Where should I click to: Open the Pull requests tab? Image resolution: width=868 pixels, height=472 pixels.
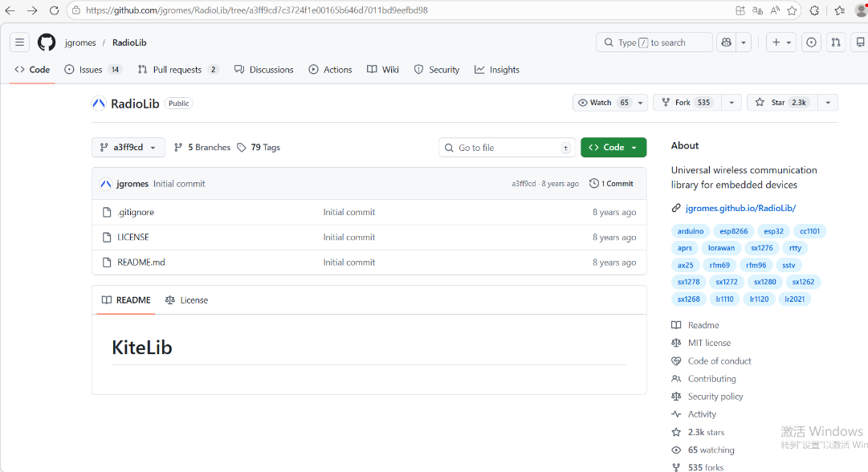pyautogui.click(x=177, y=70)
